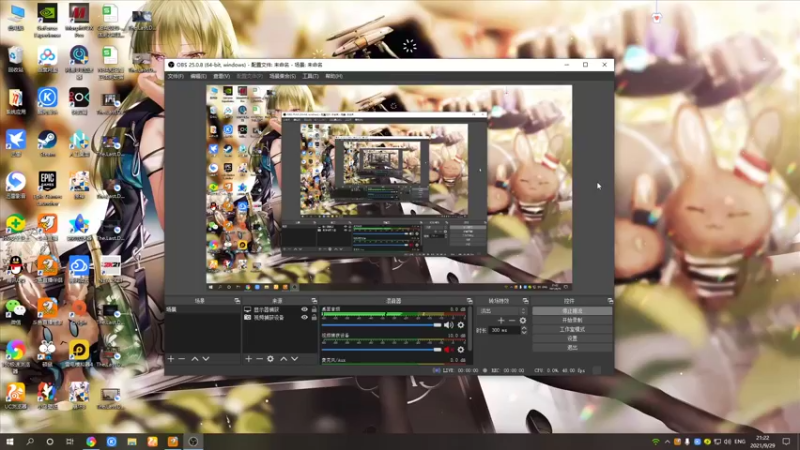Remove selected source using Sources minus button
Image resolution: width=800 pixels, height=450 pixels.
(259, 359)
